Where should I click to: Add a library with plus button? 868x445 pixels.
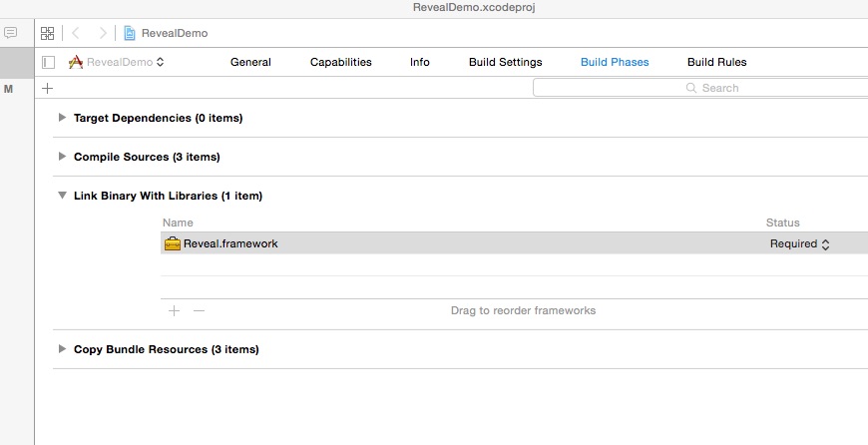click(x=174, y=311)
